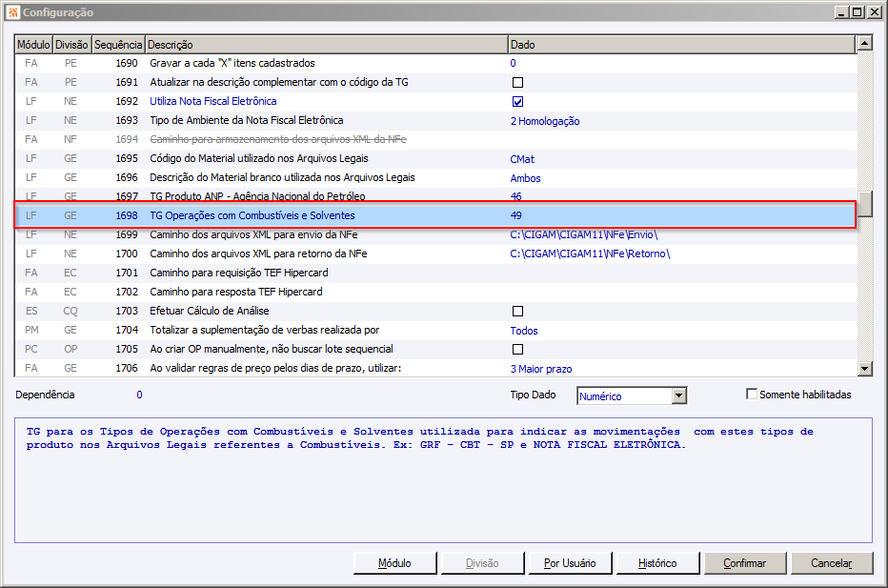Click the Ambos value cell
The height and width of the screenshot is (588, 888).
(x=526, y=178)
